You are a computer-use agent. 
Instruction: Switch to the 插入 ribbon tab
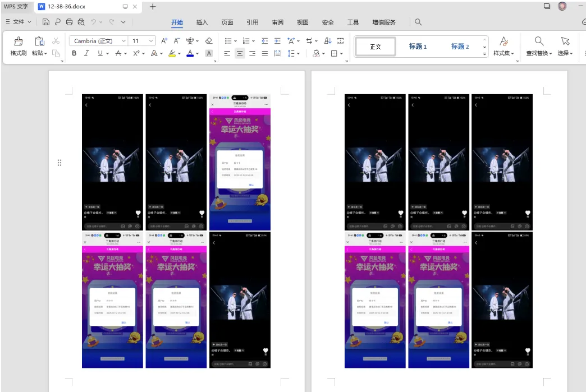[202, 22]
